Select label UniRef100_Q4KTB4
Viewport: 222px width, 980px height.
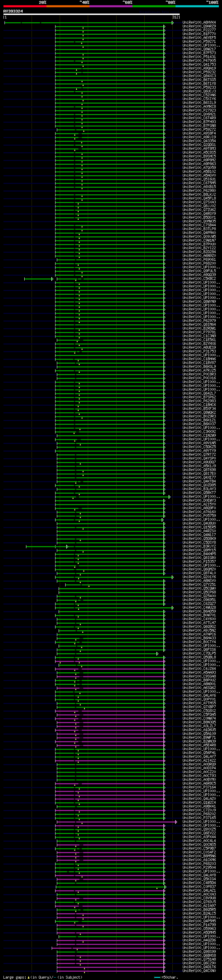pyautogui.click(x=199, y=481)
